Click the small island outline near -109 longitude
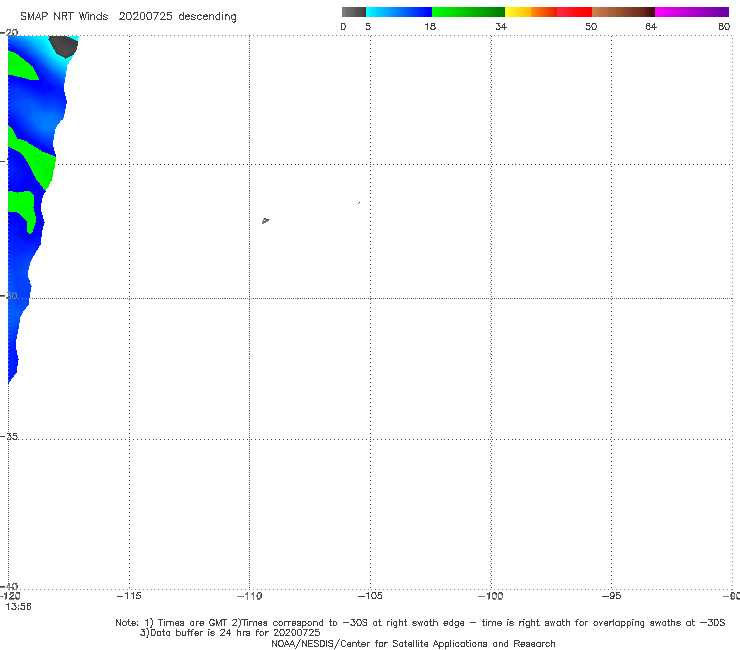The image size is (740, 650). (265, 220)
